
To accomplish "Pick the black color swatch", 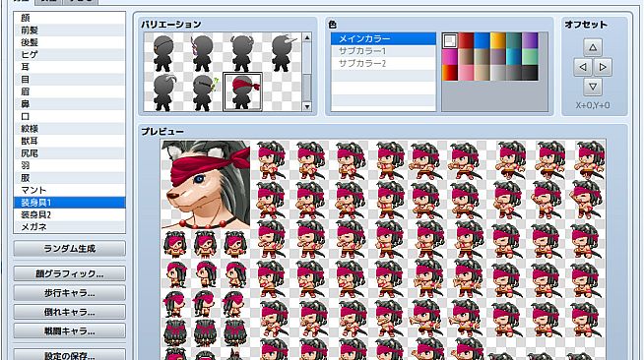I will point(530,73).
